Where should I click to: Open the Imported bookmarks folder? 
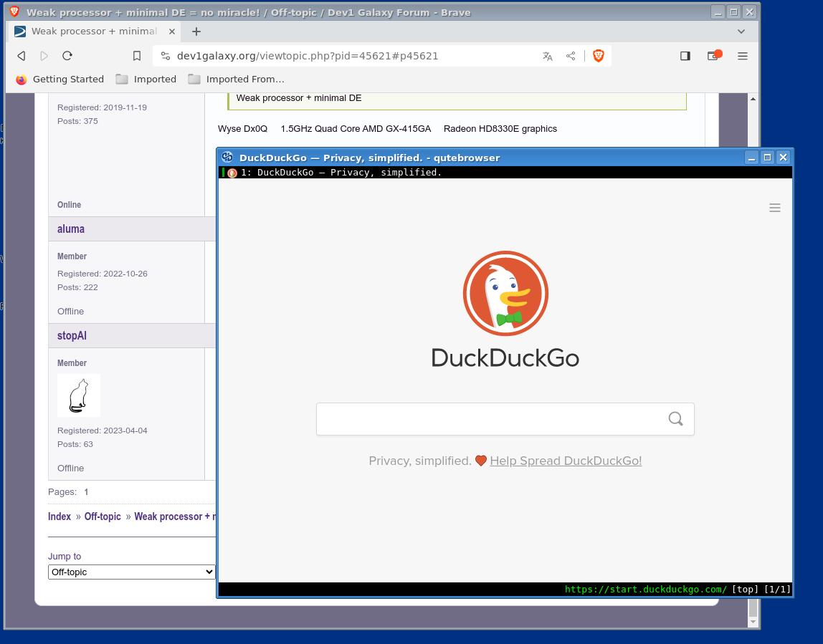click(146, 80)
